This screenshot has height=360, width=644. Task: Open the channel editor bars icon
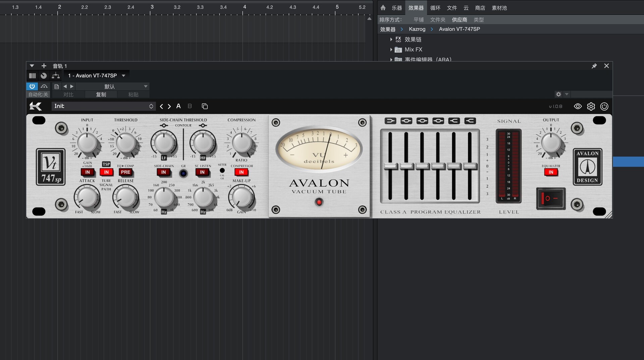(33, 76)
